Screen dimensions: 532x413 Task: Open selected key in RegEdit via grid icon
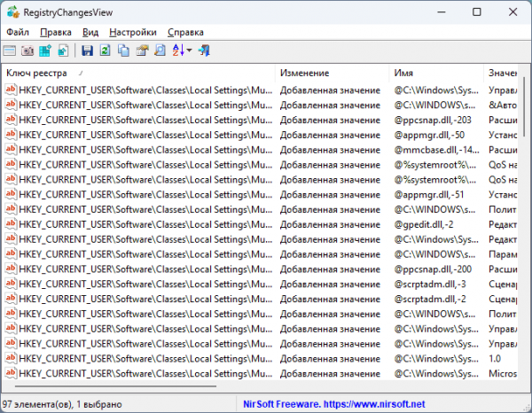(x=45, y=51)
